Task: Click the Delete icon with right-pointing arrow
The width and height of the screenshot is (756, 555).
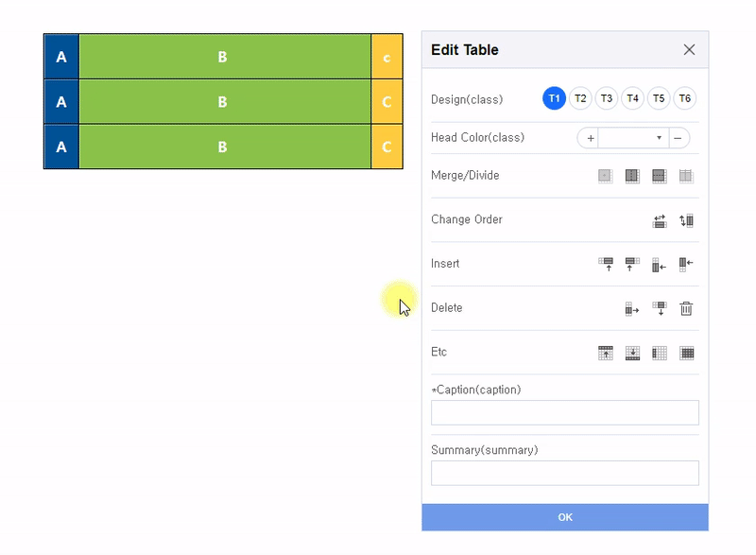Action: (x=632, y=308)
